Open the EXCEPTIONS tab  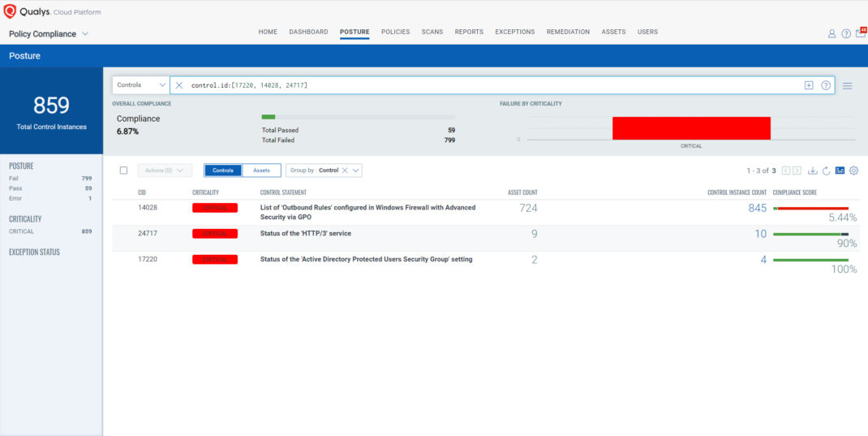click(x=515, y=32)
